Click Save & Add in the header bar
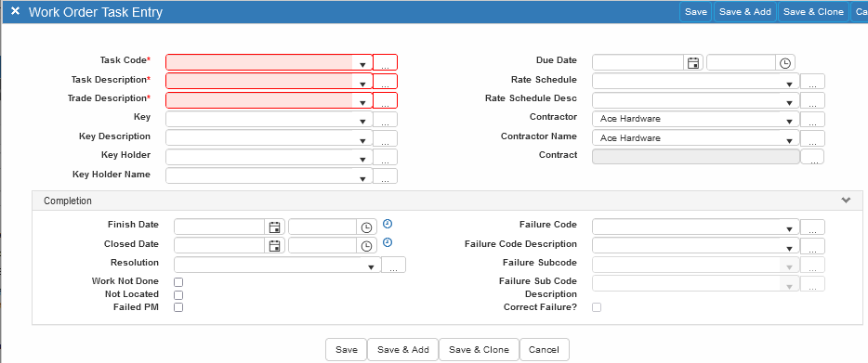Image resolution: width=868 pixels, height=363 pixels. [745, 12]
